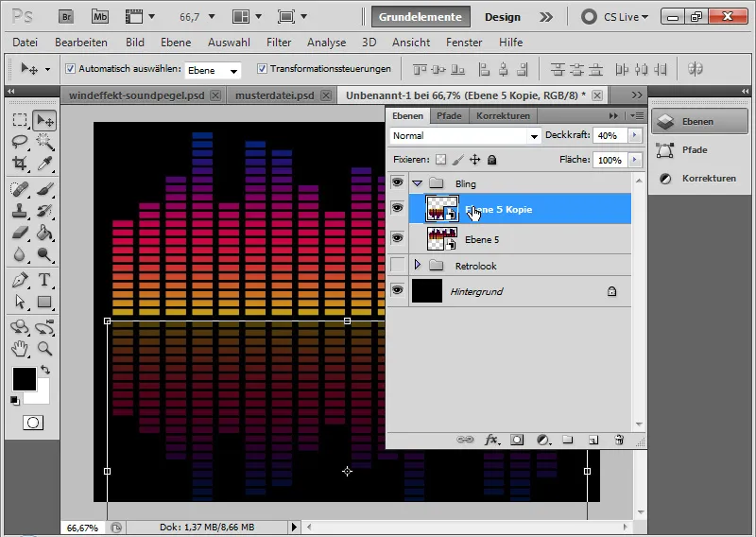Open the blend mode dropdown showing Normal
Viewport: 756px width, 537px height.
(x=463, y=136)
